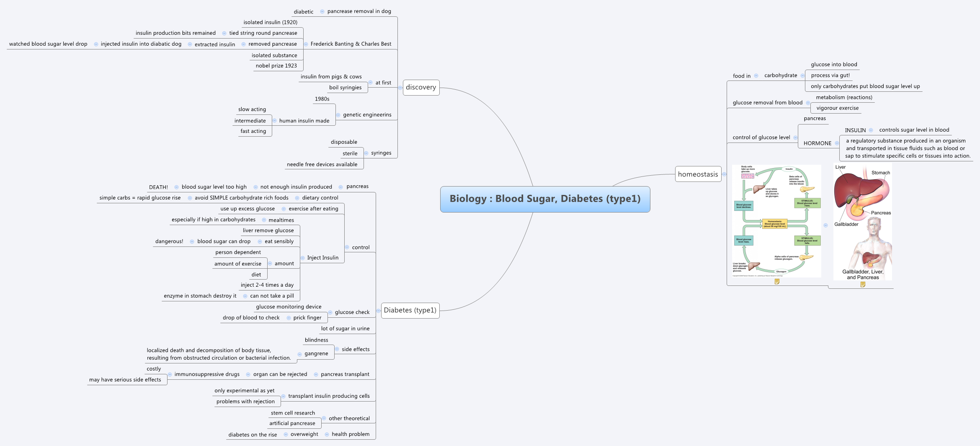Collapse the syringes subtopic minus icon
The image size is (980, 446).
point(366,153)
